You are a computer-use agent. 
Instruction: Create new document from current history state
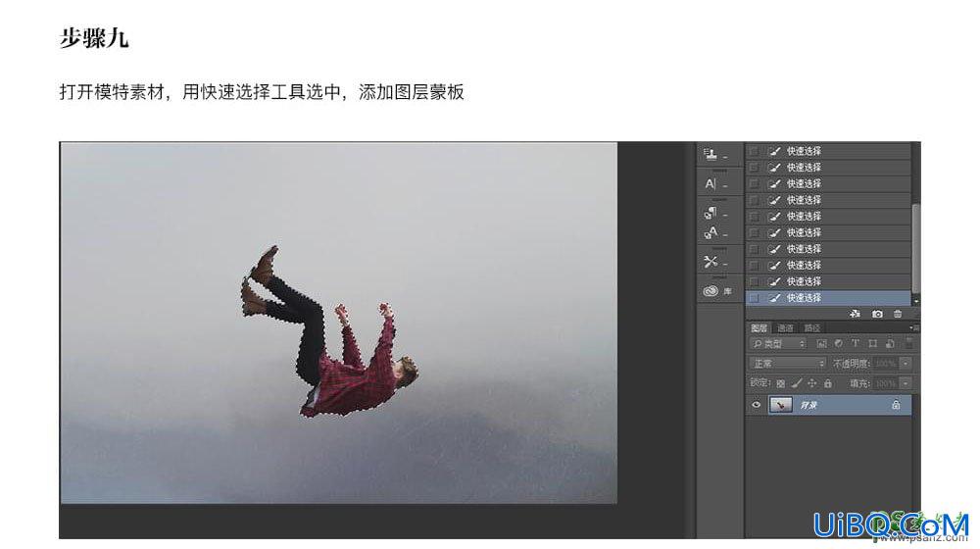[855, 314]
